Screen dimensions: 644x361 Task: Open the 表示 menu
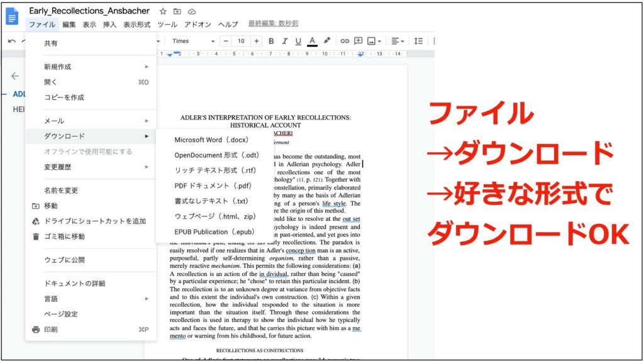coord(89,25)
